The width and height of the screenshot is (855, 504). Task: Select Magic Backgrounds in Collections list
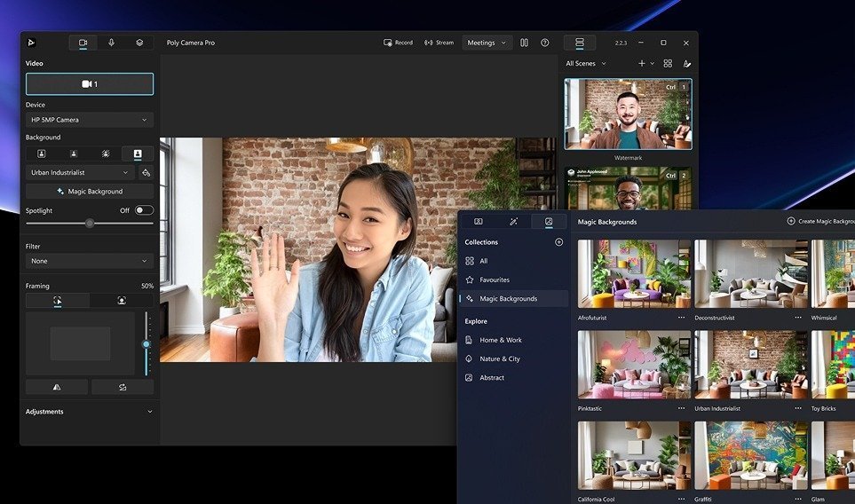click(513, 299)
